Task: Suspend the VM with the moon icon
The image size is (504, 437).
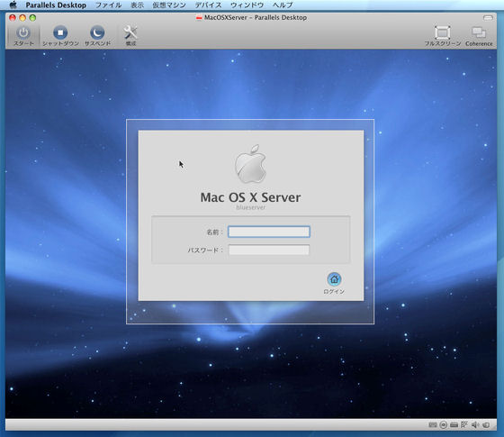Action: [x=97, y=32]
